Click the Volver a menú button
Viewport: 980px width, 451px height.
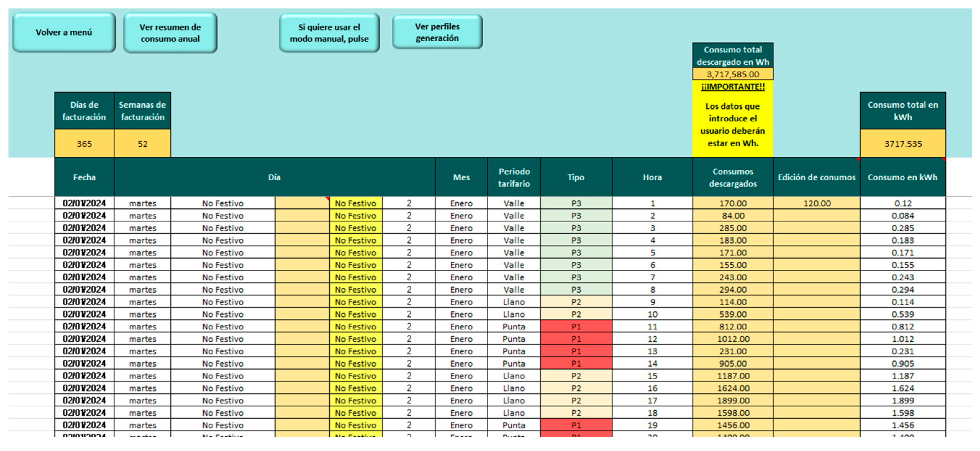pyautogui.click(x=64, y=32)
